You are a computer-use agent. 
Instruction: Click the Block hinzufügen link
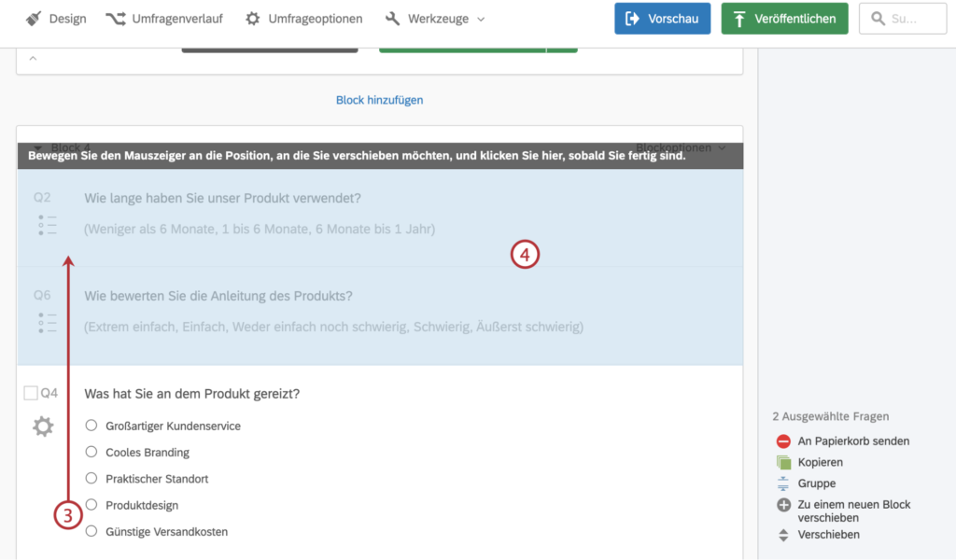click(379, 100)
